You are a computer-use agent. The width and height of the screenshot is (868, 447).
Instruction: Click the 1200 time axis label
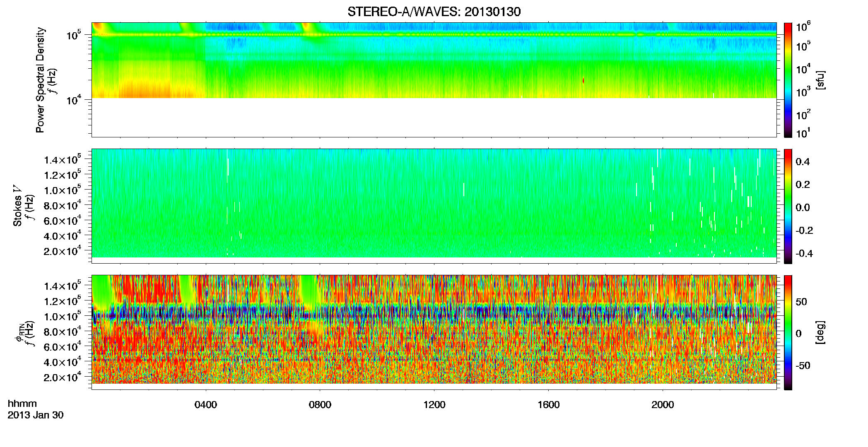click(434, 405)
